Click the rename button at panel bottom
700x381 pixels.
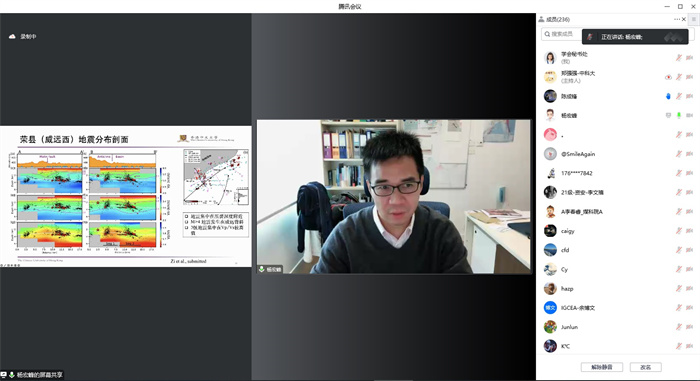click(x=646, y=367)
